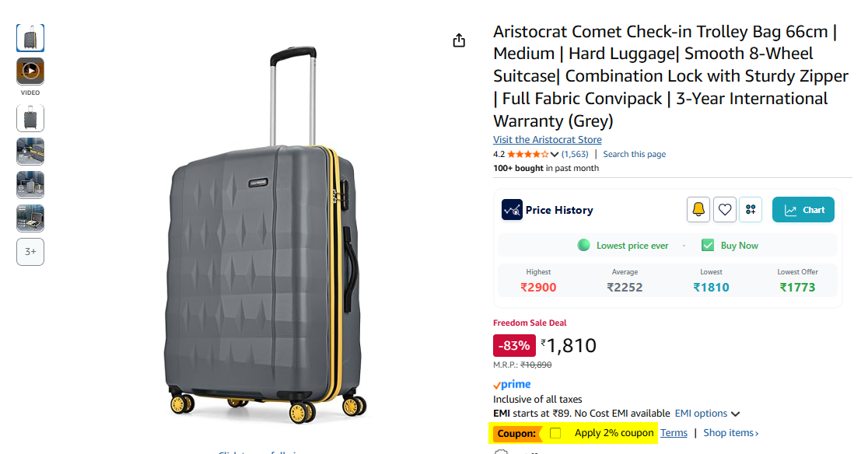Viewport: 868px width, 454px height.
Task: Open Search this page link
Action: [x=635, y=154]
